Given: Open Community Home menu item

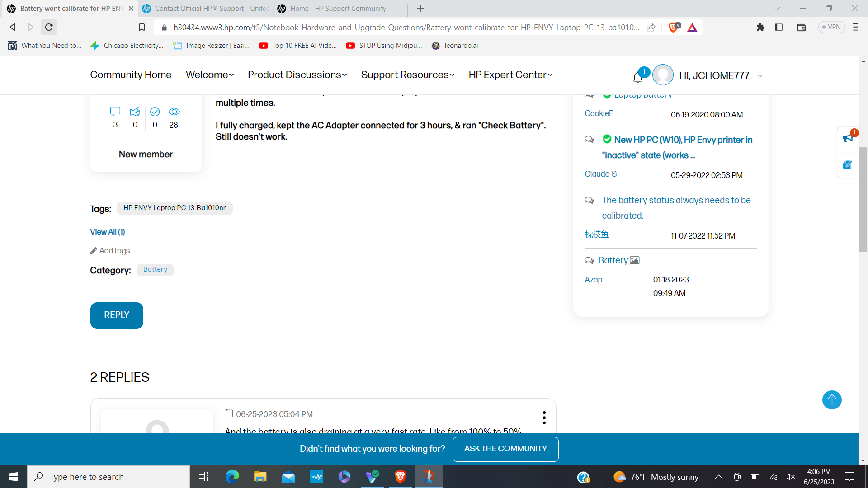Looking at the screenshot, I should pos(131,75).
